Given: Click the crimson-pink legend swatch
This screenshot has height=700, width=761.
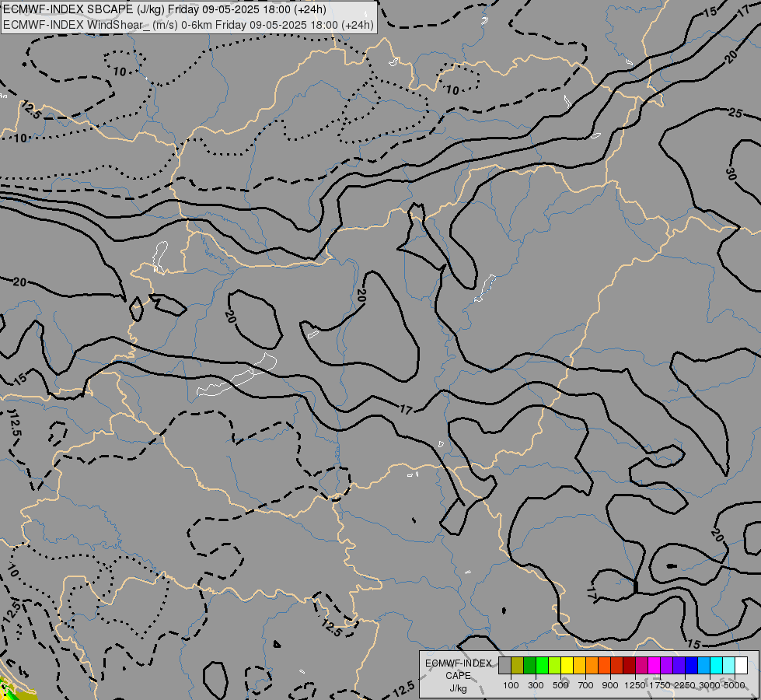Looking at the screenshot, I should click(x=641, y=665).
